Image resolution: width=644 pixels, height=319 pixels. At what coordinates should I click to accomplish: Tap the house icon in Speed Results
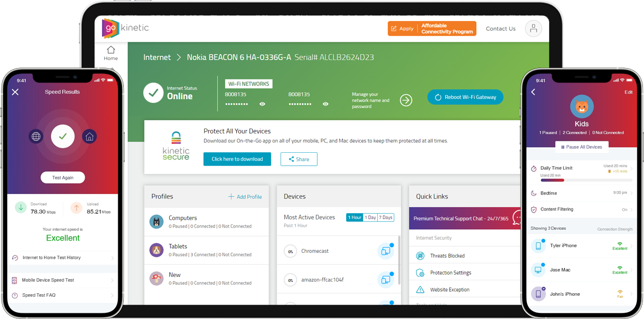tap(89, 137)
